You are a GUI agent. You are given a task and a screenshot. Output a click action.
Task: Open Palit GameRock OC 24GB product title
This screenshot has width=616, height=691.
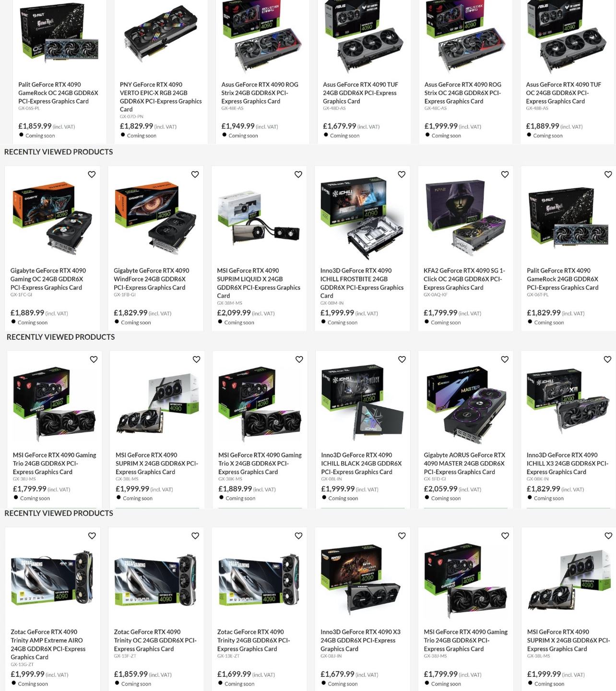click(x=58, y=93)
